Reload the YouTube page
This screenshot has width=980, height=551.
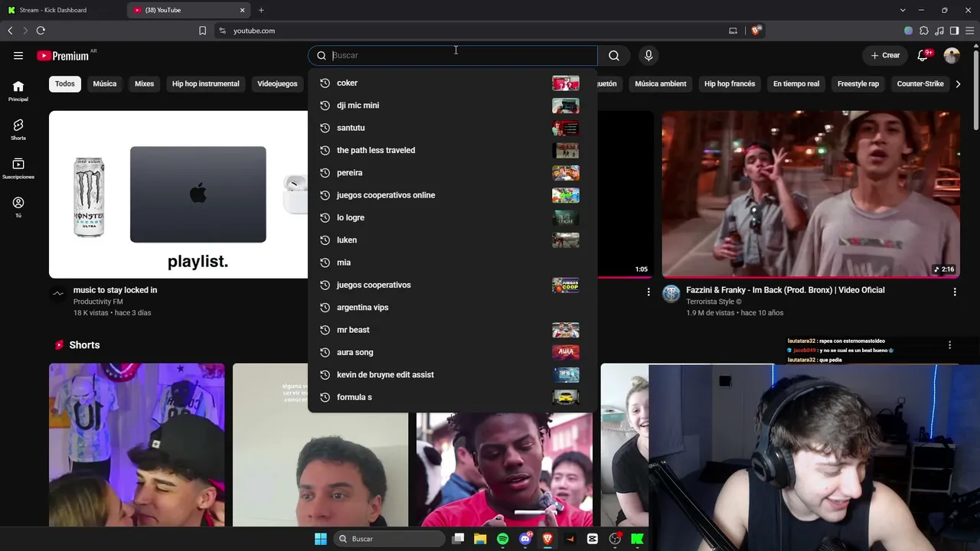click(41, 31)
